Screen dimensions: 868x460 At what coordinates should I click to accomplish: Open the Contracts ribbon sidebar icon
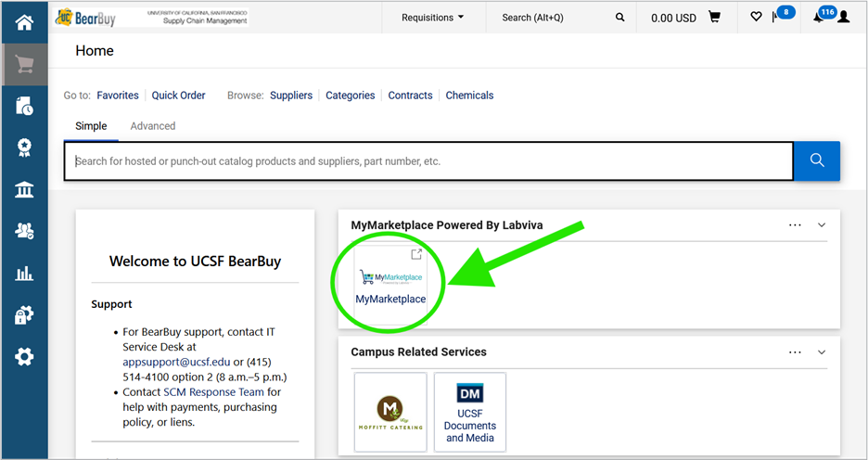[24, 147]
